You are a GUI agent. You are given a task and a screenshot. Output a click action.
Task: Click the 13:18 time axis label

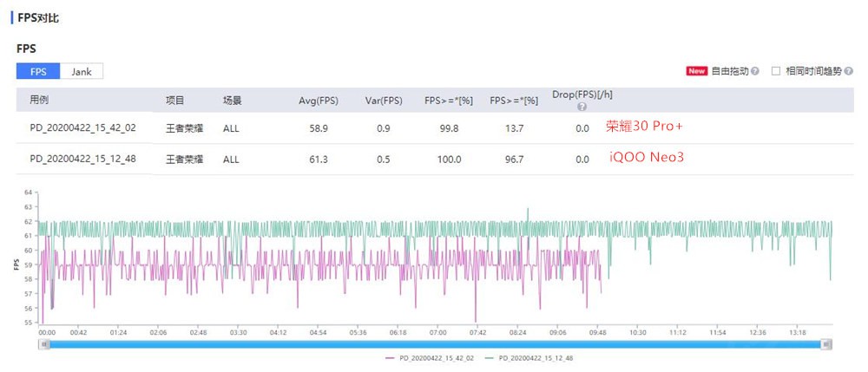click(798, 333)
